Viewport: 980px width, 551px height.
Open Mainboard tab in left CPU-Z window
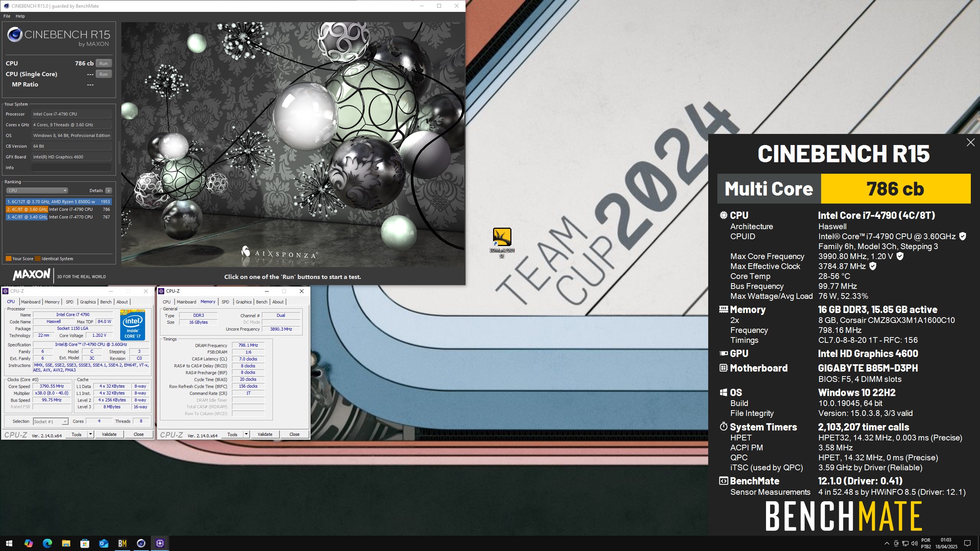point(31,302)
